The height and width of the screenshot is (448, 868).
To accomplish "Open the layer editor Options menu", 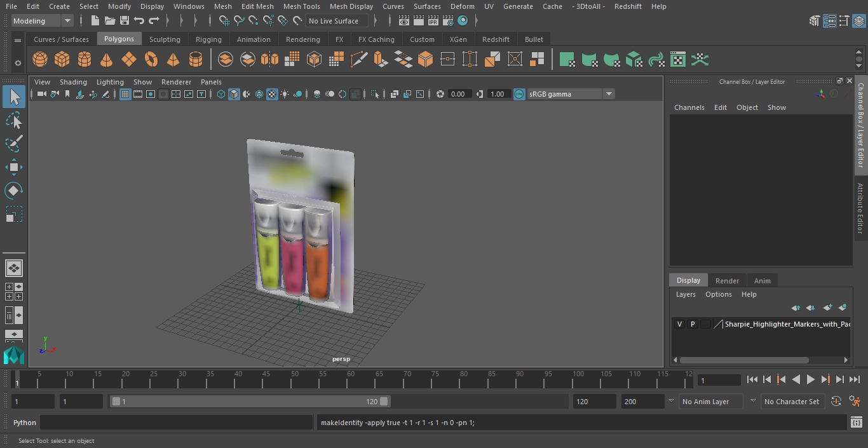I will (x=719, y=294).
